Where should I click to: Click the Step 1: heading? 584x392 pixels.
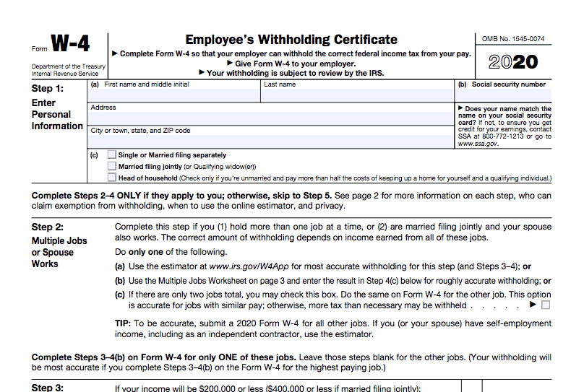[48, 89]
